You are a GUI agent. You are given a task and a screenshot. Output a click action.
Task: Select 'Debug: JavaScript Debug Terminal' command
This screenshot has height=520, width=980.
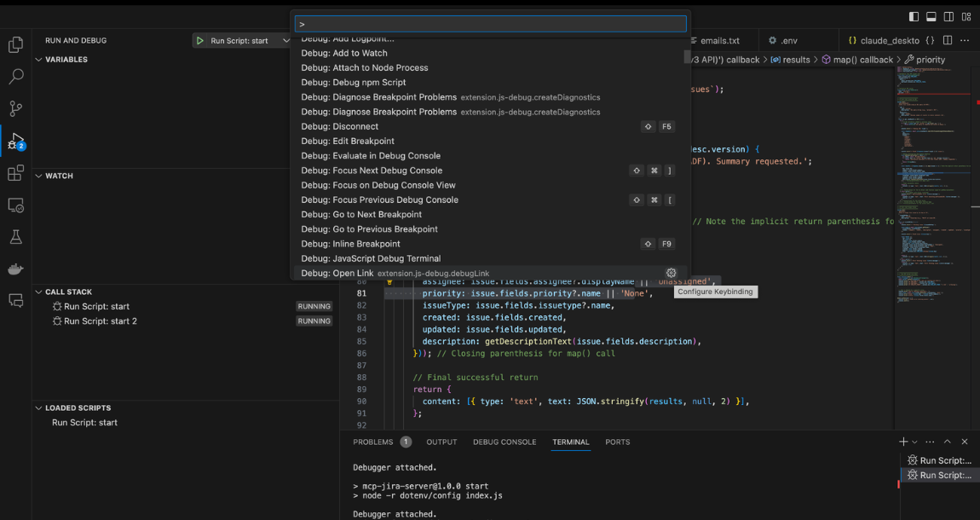click(371, 258)
